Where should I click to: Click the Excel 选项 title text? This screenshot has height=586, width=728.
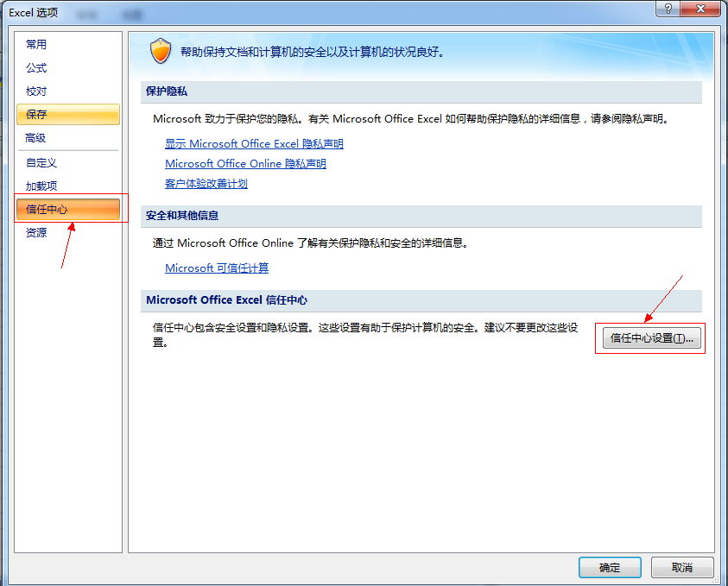tap(34, 13)
